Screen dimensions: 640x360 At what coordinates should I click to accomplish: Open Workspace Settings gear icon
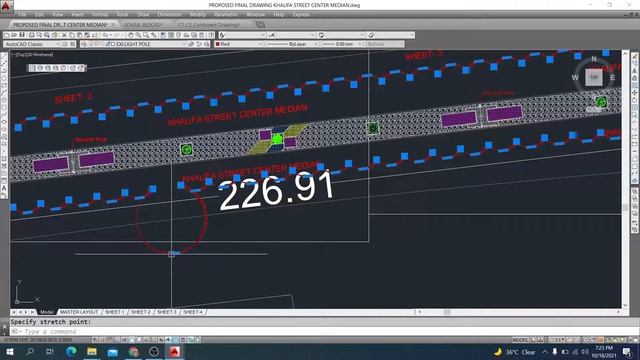tap(65, 44)
